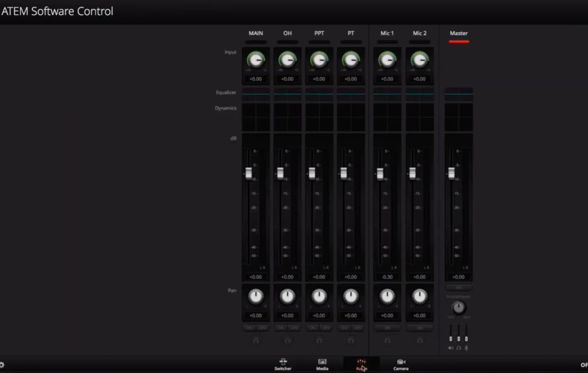
Task: Click the PPT input gain knob
Action: pos(319,60)
